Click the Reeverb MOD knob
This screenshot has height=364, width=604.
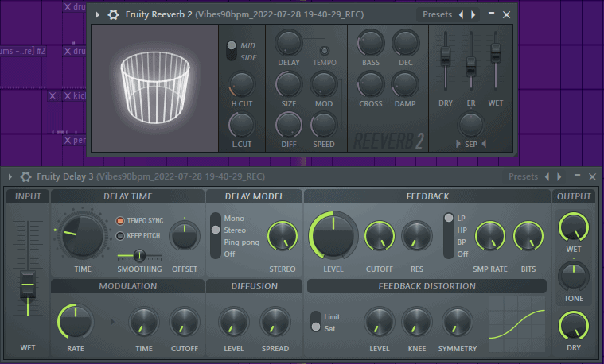(324, 84)
